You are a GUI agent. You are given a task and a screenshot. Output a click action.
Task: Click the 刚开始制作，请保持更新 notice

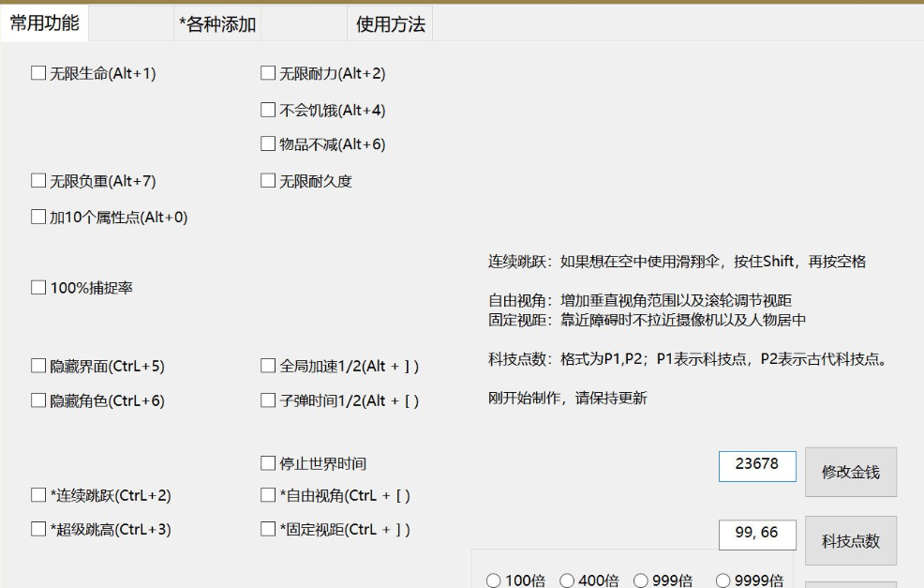(568, 398)
